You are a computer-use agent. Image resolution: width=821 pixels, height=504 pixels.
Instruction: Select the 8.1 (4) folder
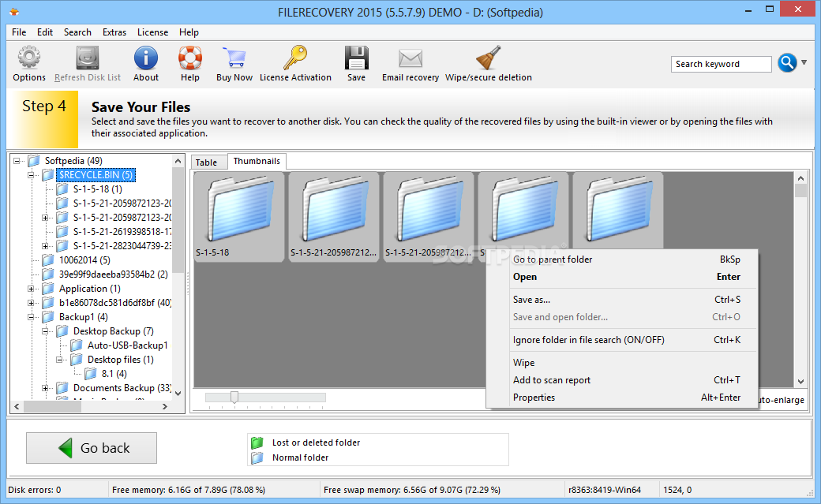click(x=114, y=374)
